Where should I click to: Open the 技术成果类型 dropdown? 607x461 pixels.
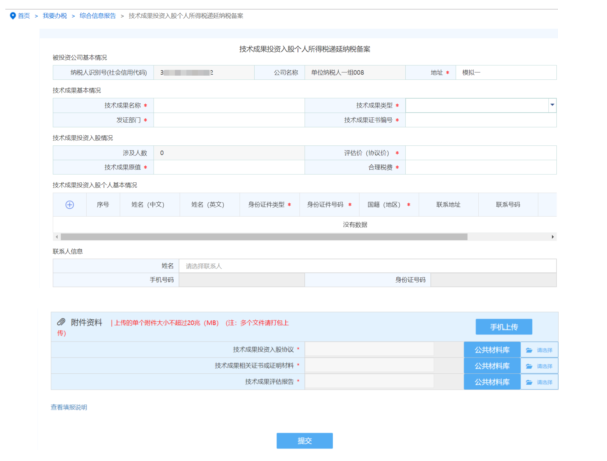tap(481, 104)
